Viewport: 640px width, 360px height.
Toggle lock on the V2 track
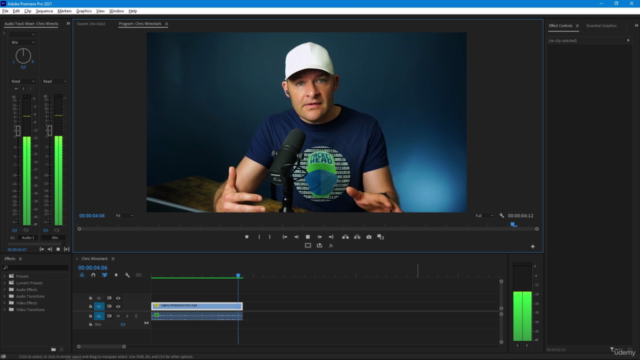(91, 298)
